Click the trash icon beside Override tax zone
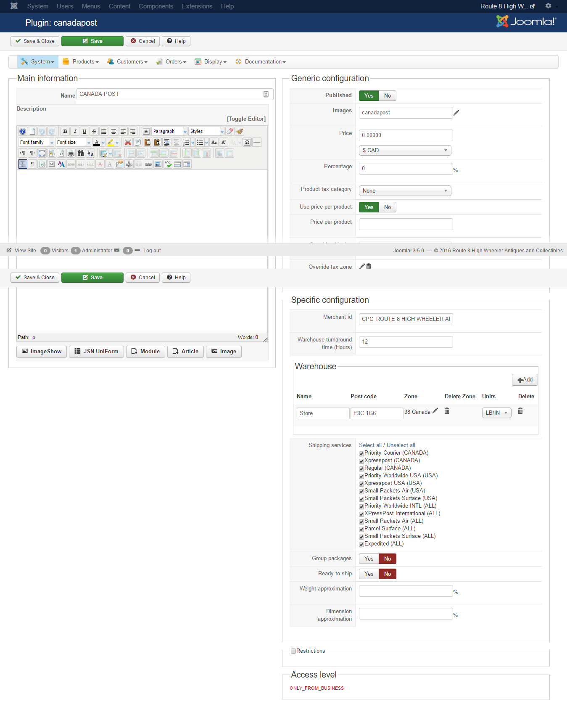The width and height of the screenshot is (567, 728). [369, 266]
